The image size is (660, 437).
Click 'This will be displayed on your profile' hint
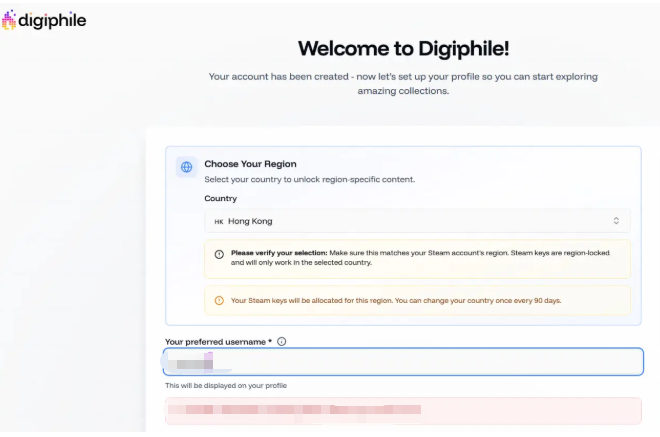[x=226, y=386]
